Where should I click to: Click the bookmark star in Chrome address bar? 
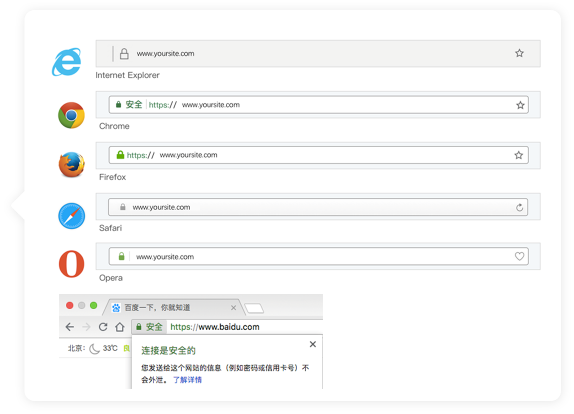[520, 105]
